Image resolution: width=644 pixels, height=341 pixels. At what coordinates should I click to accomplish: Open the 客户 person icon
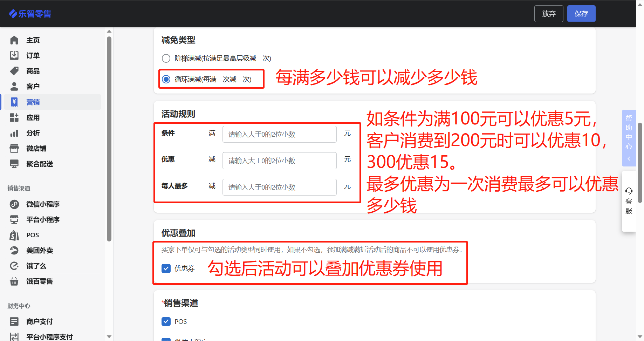14,86
